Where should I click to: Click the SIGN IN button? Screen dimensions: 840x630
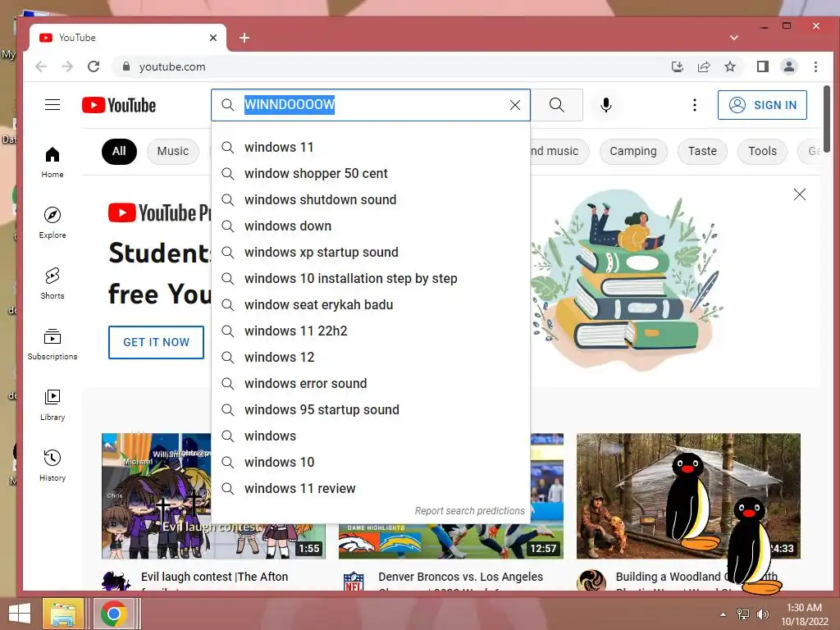pyautogui.click(x=762, y=105)
